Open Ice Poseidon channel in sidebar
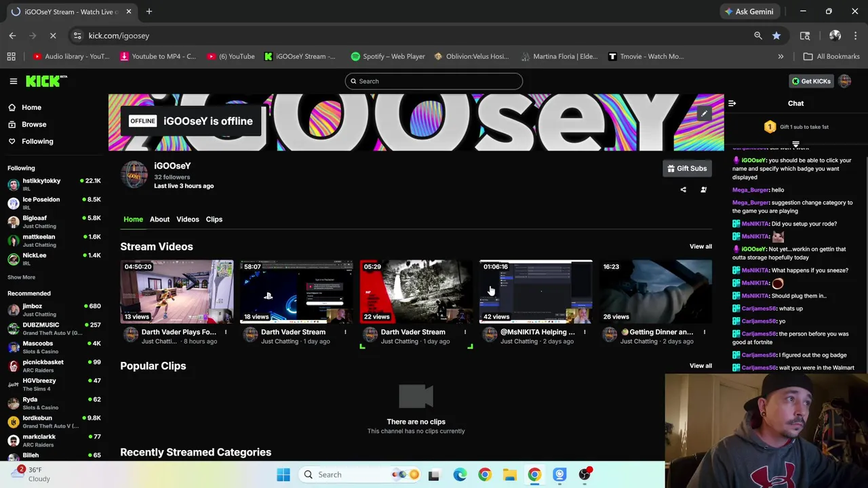 click(54, 203)
